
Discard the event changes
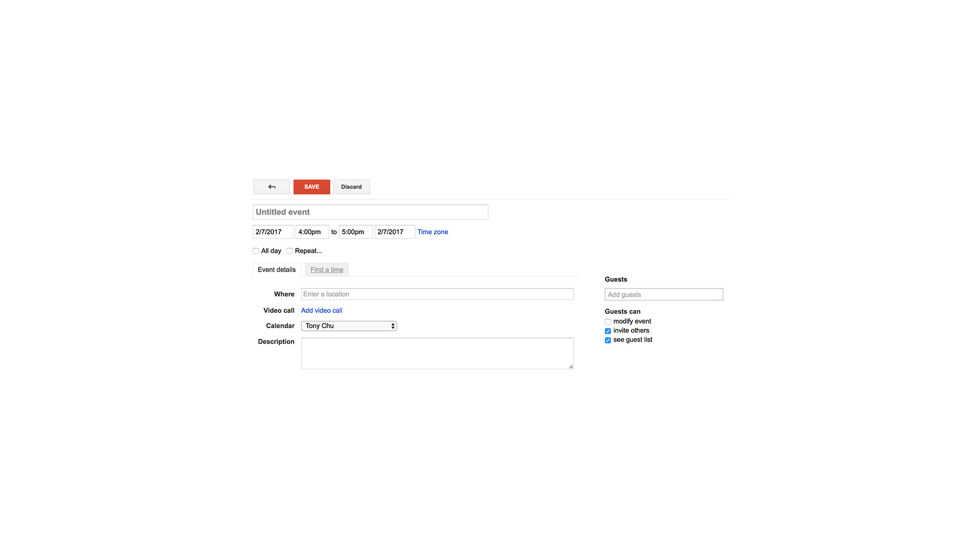[x=351, y=187]
